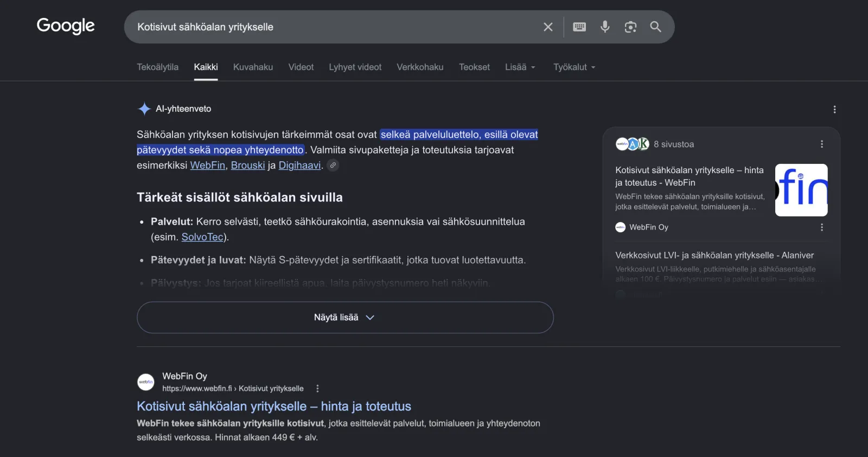Open the Lyhyet videot tab

[x=355, y=67]
